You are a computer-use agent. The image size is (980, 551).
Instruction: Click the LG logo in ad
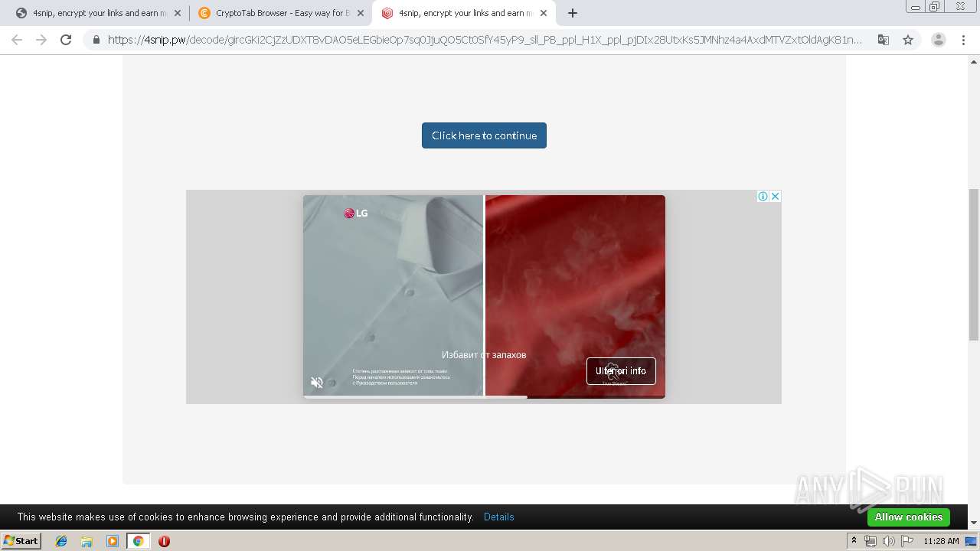[x=356, y=214]
